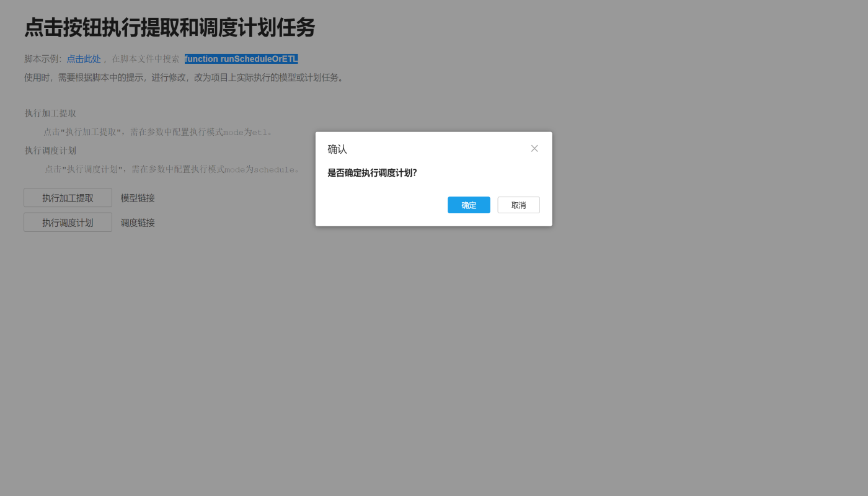The height and width of the screenshot is (496, 868).
Task: Open the 模型链接 link
Action: [x=138, y=198]
